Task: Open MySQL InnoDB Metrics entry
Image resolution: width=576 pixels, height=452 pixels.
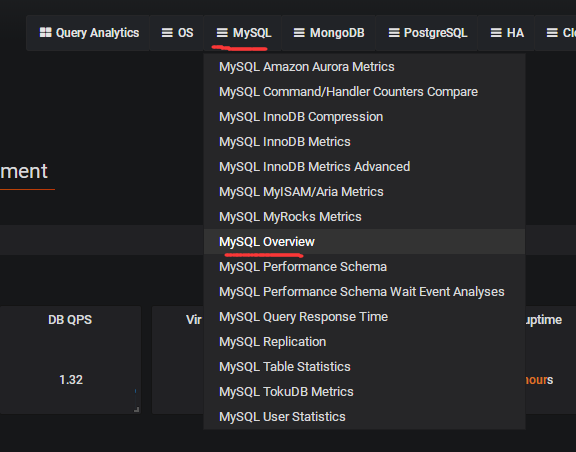Action: (x=364, y=142)
